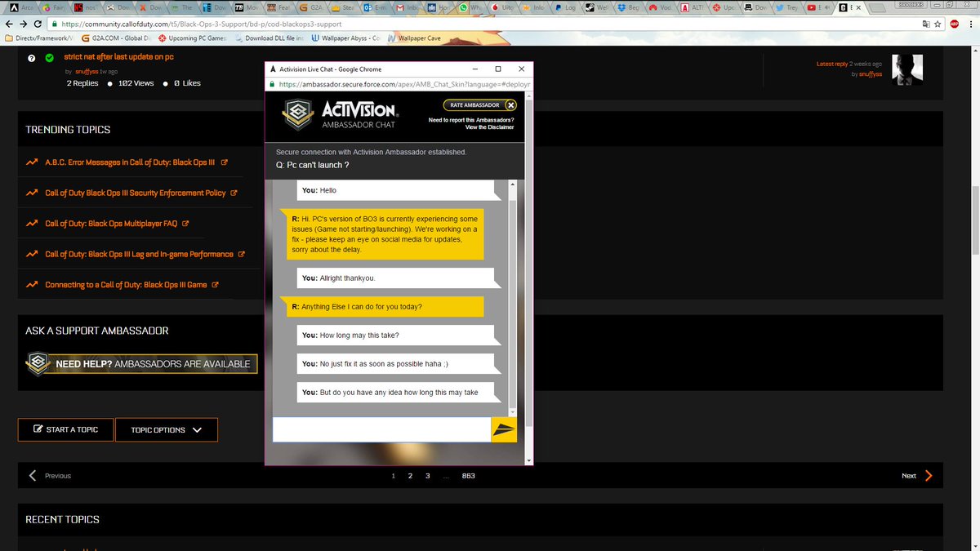The width and height of the screenshot is (980, 551).
Task: Open Black Ops Multiplayer FAQ topic
Action: pyautogui.click(x=111, y=224)
